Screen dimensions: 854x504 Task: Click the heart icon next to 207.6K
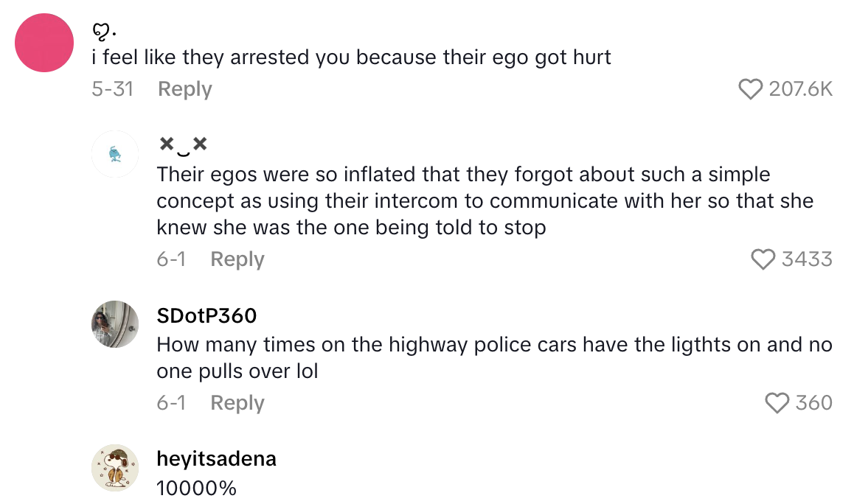pyautogui.click(x=751, y=89)
